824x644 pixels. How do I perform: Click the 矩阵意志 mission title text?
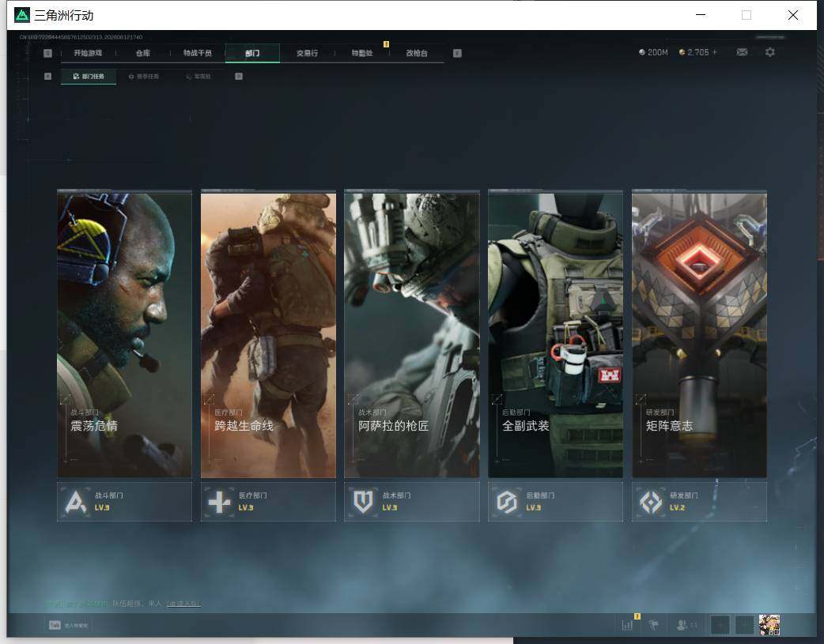(x=670, y=425)
